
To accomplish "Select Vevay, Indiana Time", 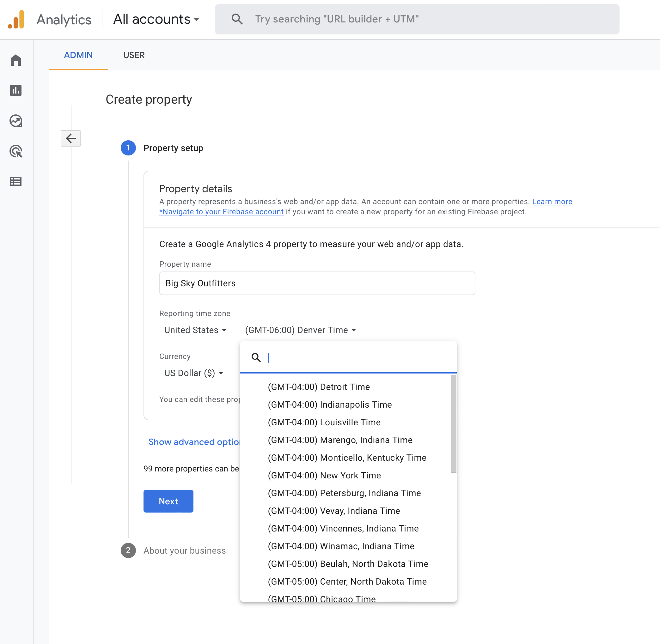I will [x=345, y=511].
